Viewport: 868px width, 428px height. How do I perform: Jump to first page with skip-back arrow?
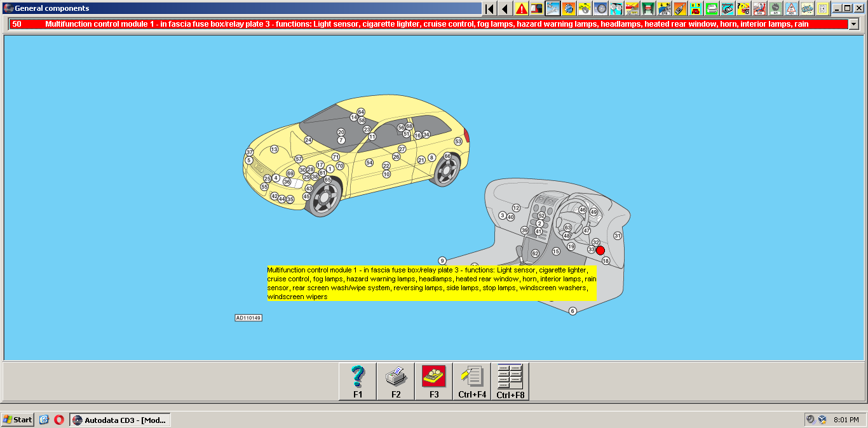489,8
